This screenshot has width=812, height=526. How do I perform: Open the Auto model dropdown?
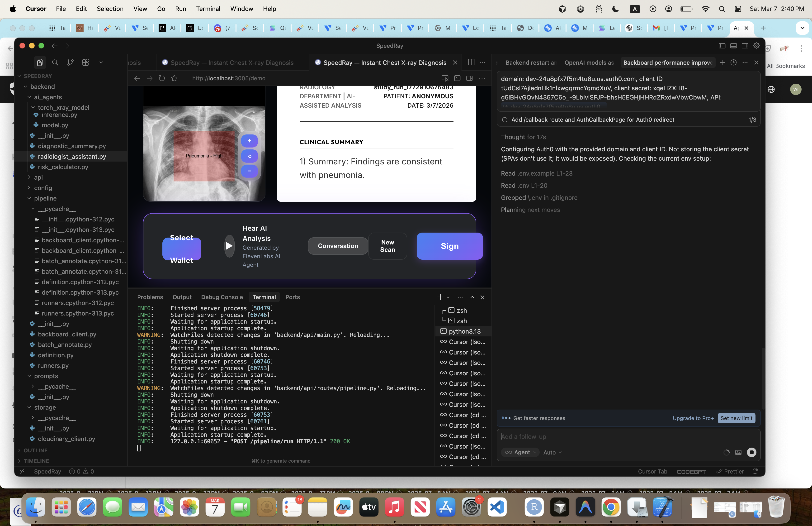(x=552, y=452)
